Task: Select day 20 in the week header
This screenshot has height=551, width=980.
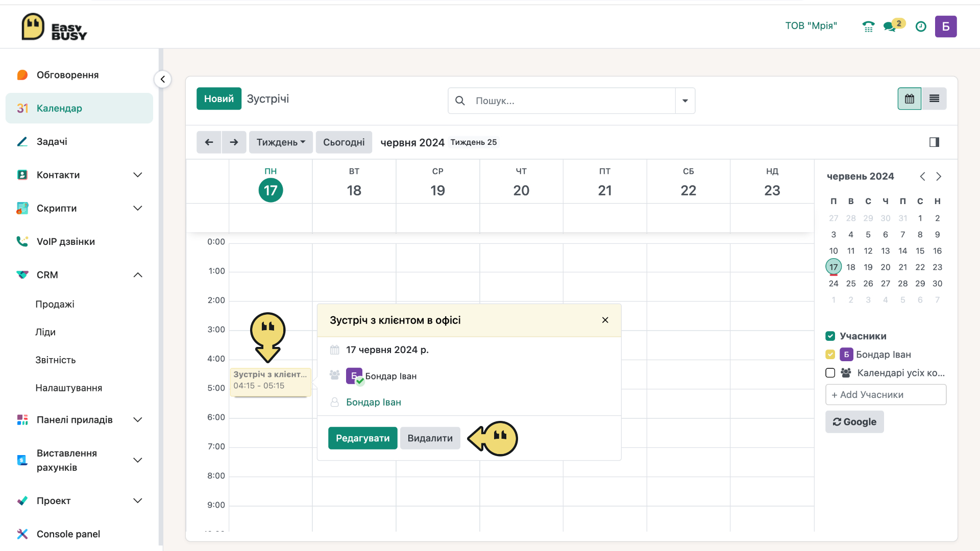Action: click(521, 190)
